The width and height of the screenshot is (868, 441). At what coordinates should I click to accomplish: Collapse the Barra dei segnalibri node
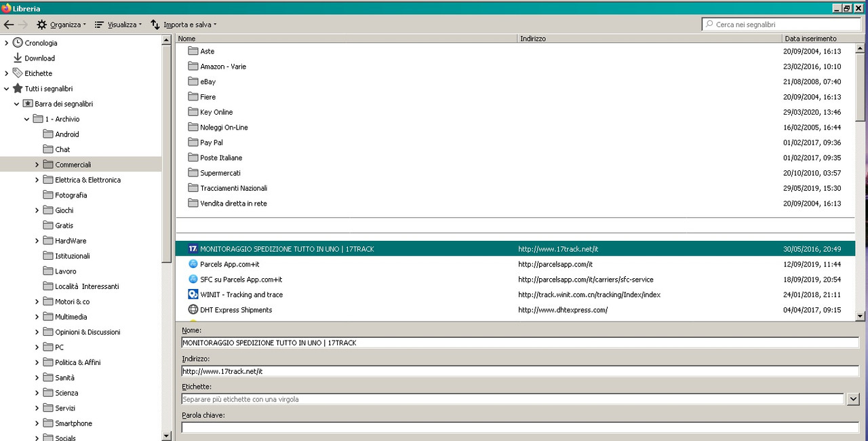click(x=17, y=104)
